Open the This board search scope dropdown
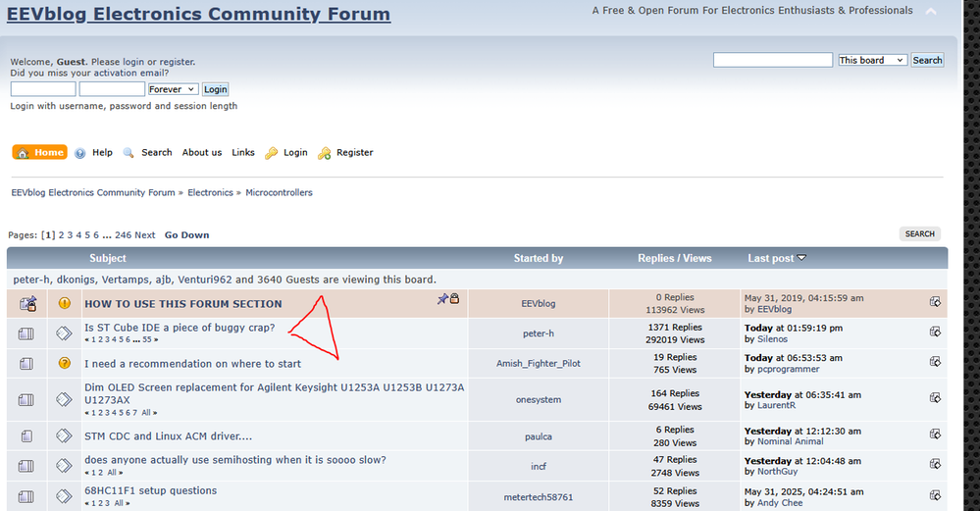The width and height of the screenshot is (980, 511). coord(872,60)
